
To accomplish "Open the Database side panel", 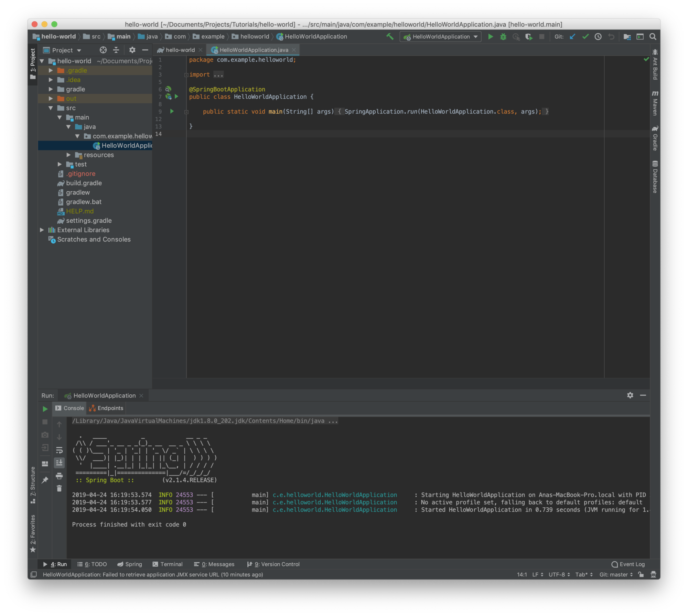I will click(655, 177).
